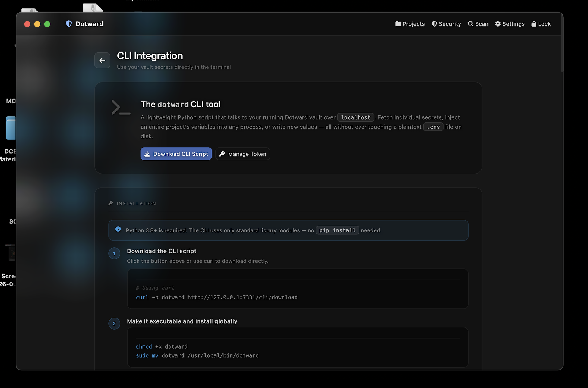Click "Make it executable and install globally"

pos(182,321)
